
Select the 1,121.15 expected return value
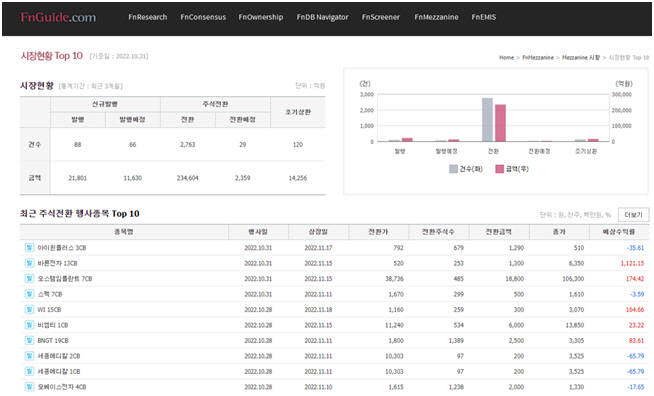[632, 263]
